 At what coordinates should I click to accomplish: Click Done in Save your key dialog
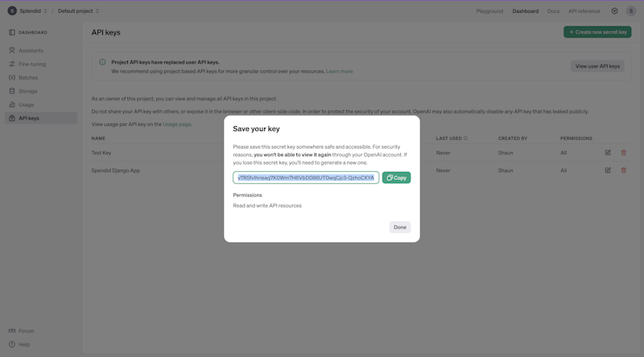click(399, 227)
